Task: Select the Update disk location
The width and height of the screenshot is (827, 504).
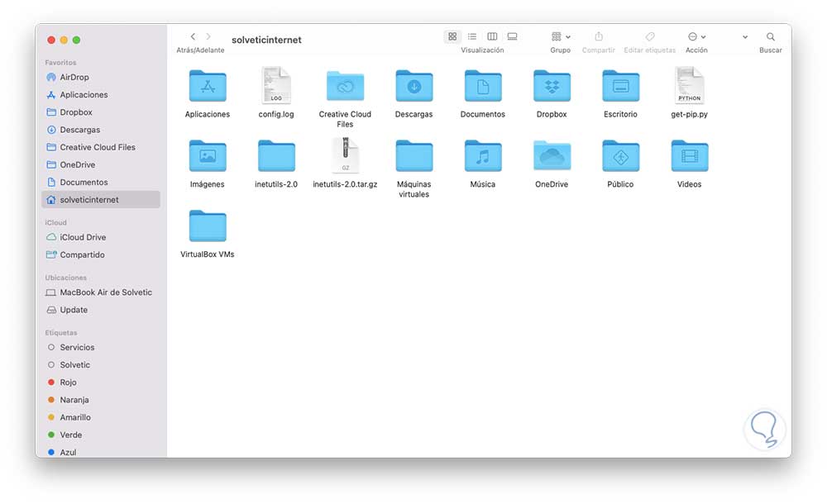Action: click(101, 310)
